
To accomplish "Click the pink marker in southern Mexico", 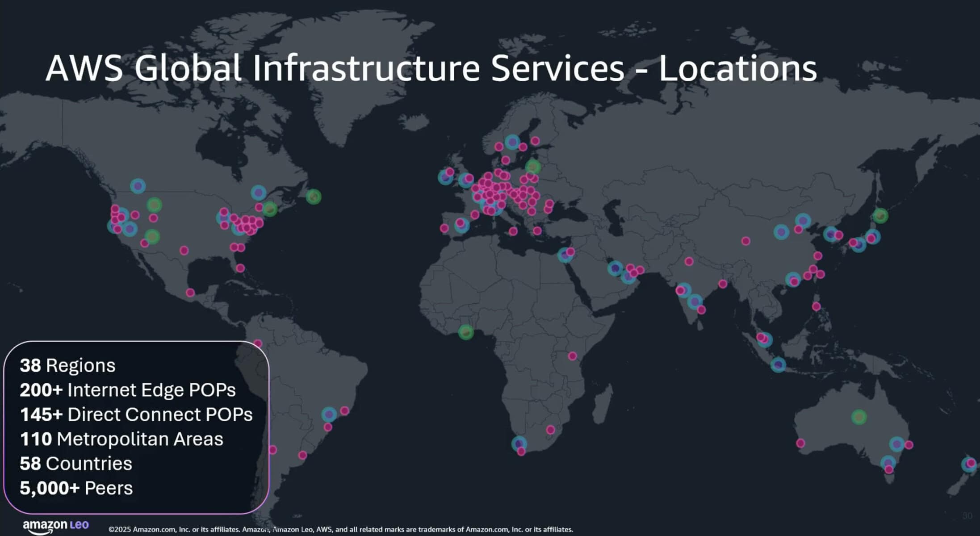I will click(x=190, y=293).
